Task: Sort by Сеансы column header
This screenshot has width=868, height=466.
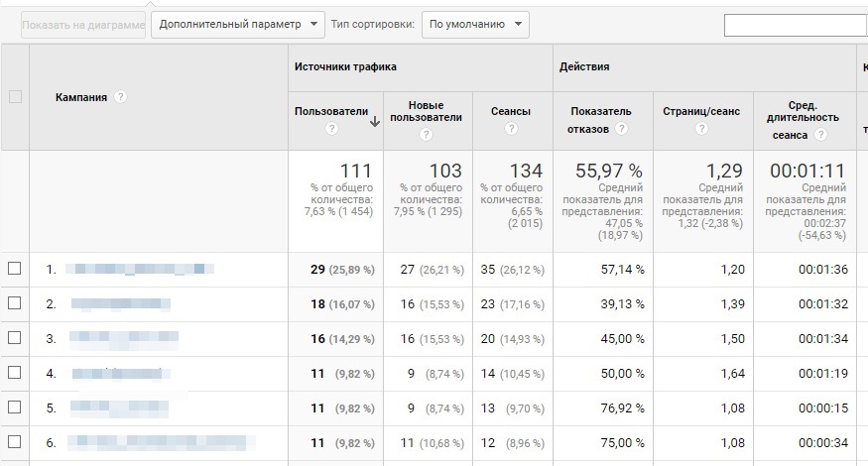Action: (x=511, y=111)
